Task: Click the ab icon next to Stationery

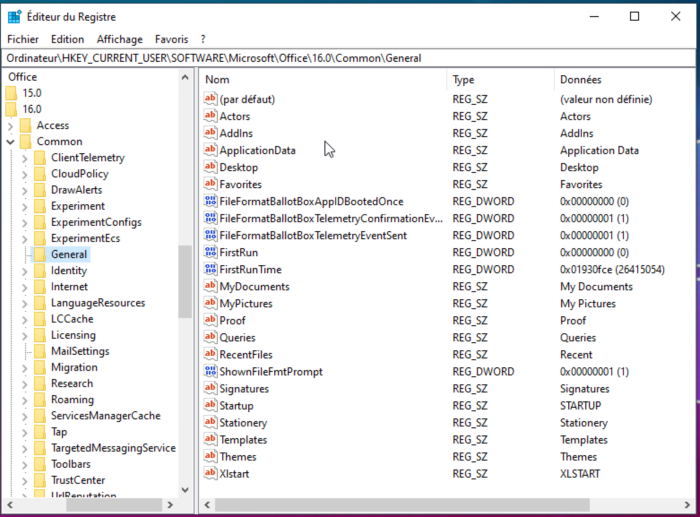Action: pyautogui.click(x=210, y=422)
